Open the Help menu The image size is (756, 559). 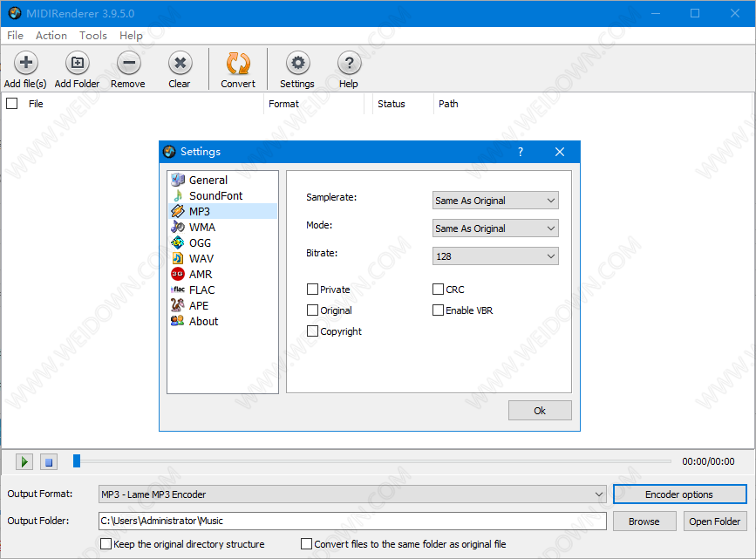[x=131, y=35]
